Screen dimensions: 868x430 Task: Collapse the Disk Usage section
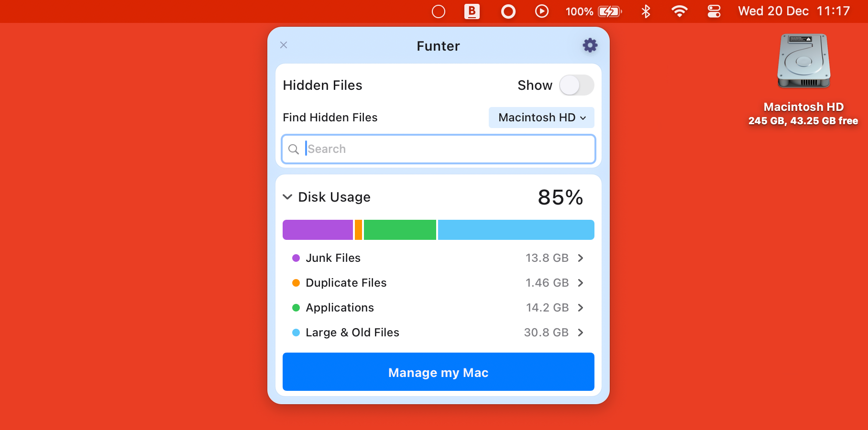(287, 197)
